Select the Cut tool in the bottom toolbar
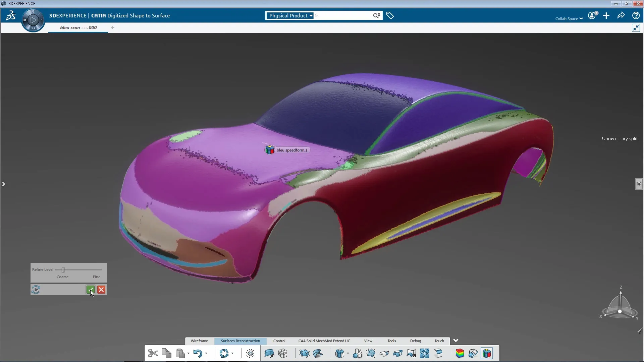Screen dimensions: 644x362 tap(153, 353)
